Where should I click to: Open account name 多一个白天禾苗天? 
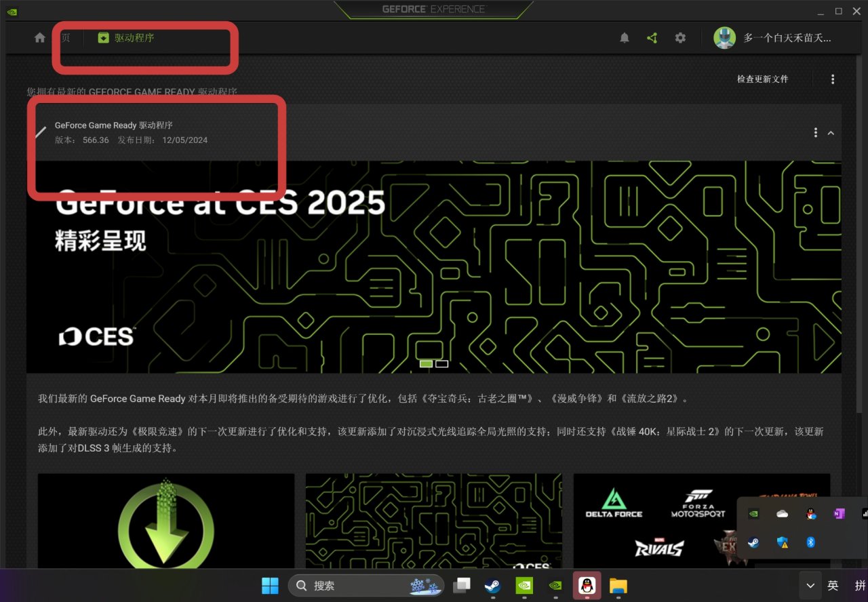coord(787,38)
